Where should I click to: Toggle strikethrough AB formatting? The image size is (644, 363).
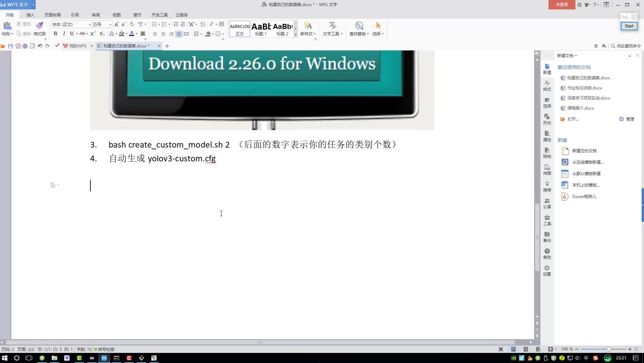tap(82, 34)
